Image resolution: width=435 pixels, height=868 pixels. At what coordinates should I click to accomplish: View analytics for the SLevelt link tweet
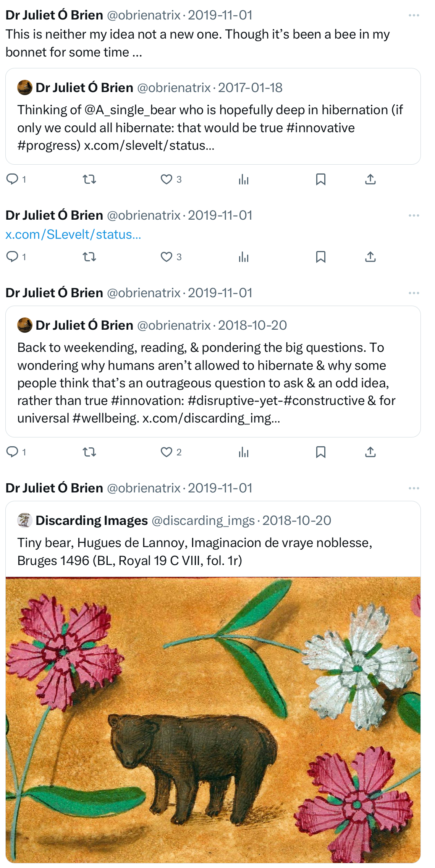(243, 257)
